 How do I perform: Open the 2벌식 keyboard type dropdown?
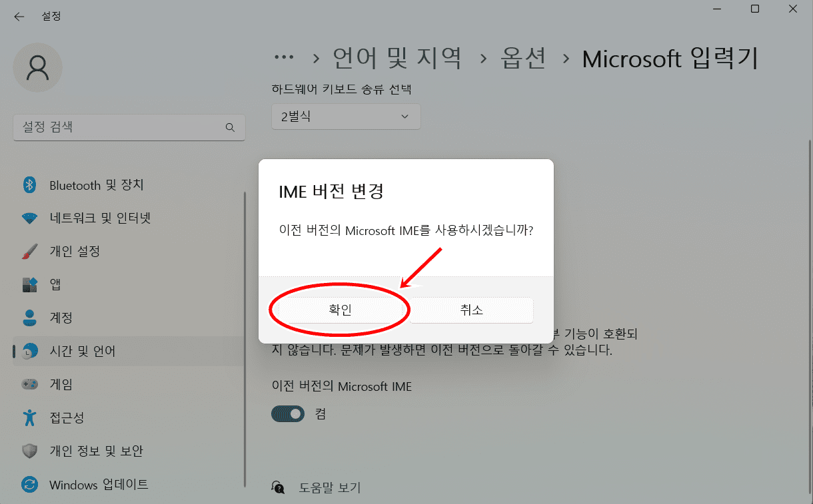coord(346,117)
